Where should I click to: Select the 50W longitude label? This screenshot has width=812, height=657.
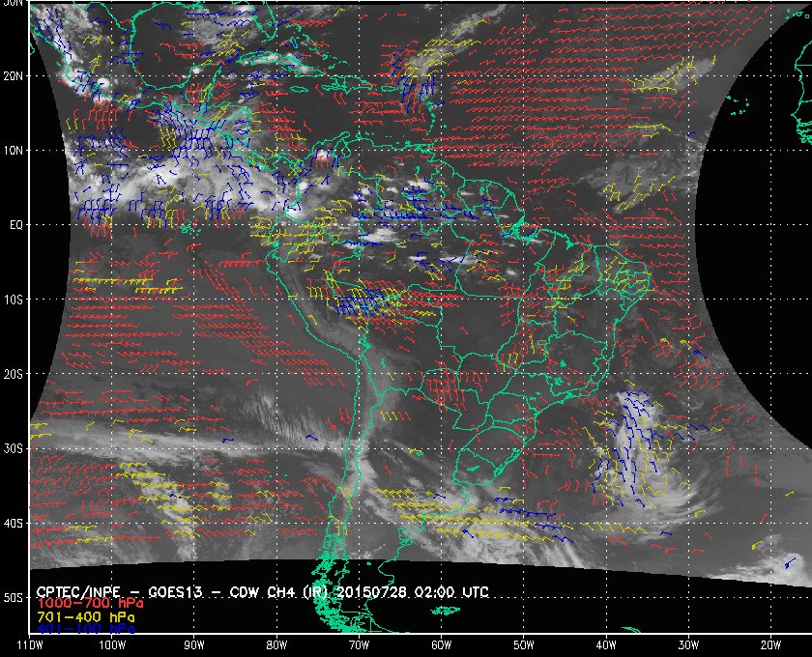click(x=524, y=645)
